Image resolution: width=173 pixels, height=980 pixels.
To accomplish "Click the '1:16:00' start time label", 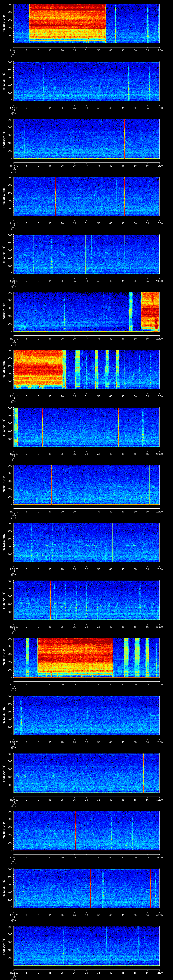I will pyautogui.click(x=14, y=50).
